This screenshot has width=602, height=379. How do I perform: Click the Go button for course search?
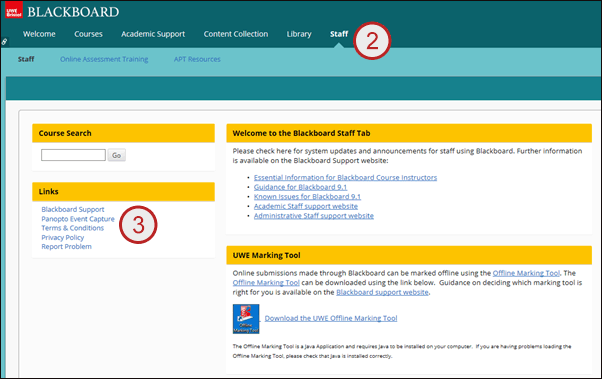coord(116,155)
